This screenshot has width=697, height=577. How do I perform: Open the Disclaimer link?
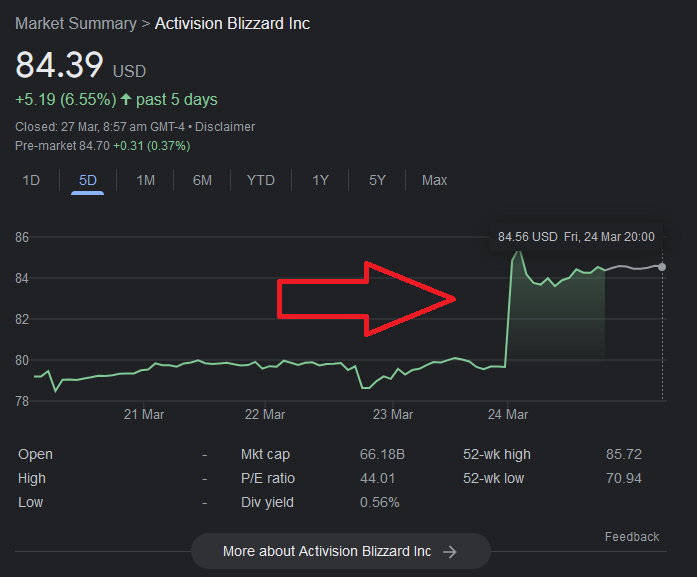225,127
